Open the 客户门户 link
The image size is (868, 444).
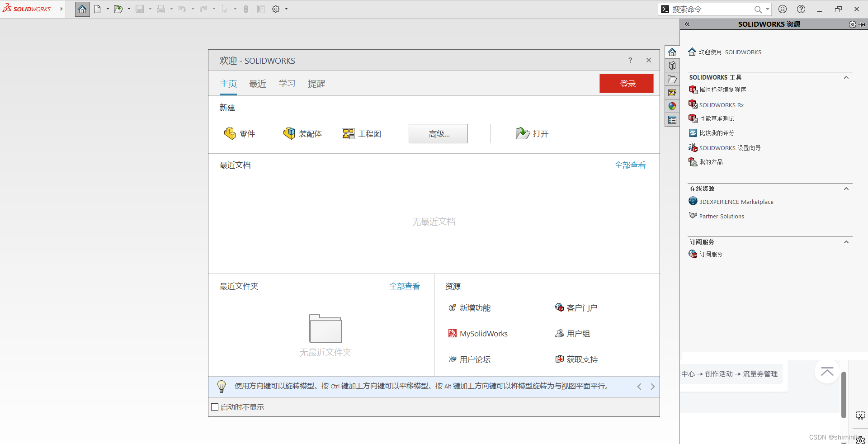tap(576, 308)
